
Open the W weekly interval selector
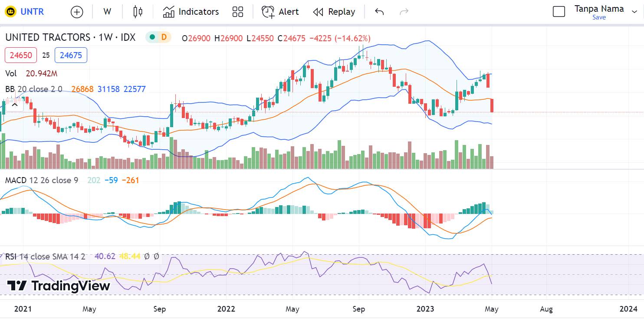[x=107, y=12]
